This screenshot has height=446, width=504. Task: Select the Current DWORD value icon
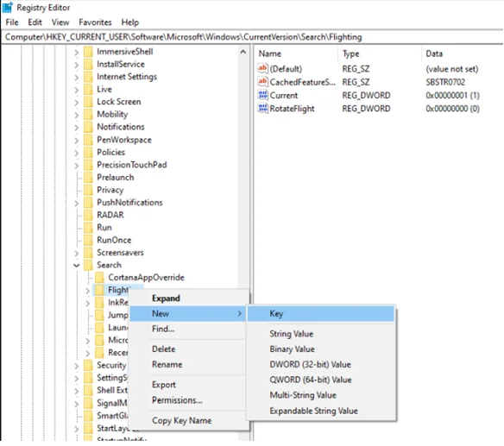click(262, 95)
